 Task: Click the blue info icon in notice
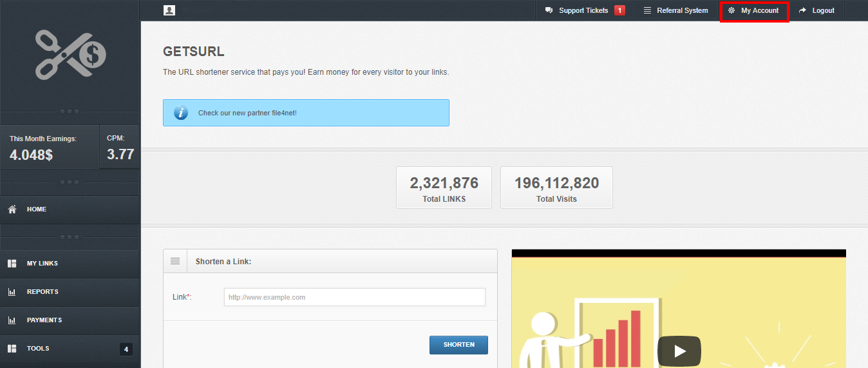point(181,113)
